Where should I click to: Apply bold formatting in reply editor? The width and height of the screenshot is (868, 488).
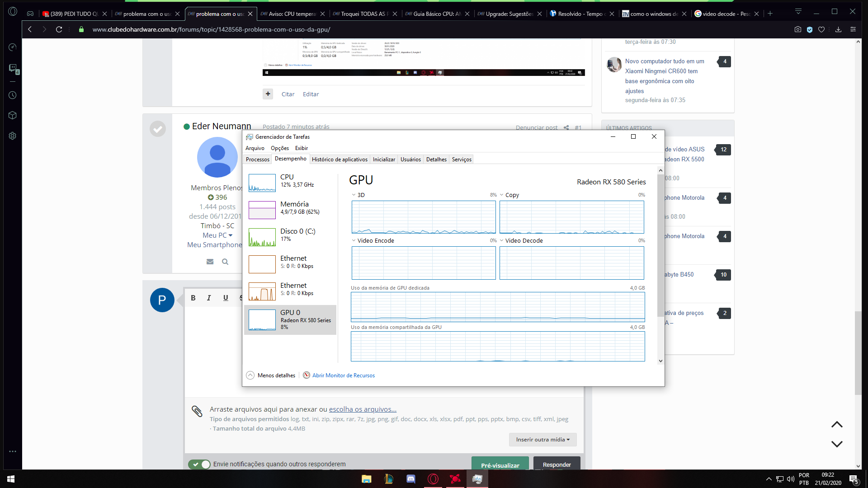[193, 298]
